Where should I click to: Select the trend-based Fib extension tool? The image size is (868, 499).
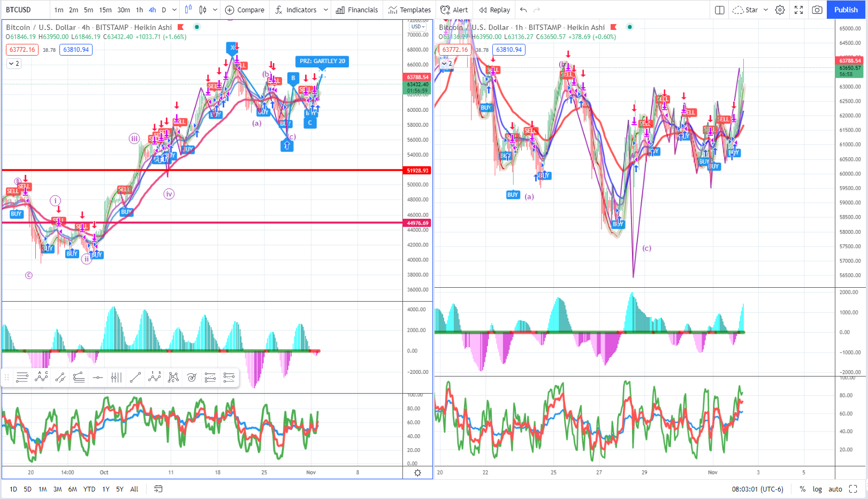tap(210, 378)
